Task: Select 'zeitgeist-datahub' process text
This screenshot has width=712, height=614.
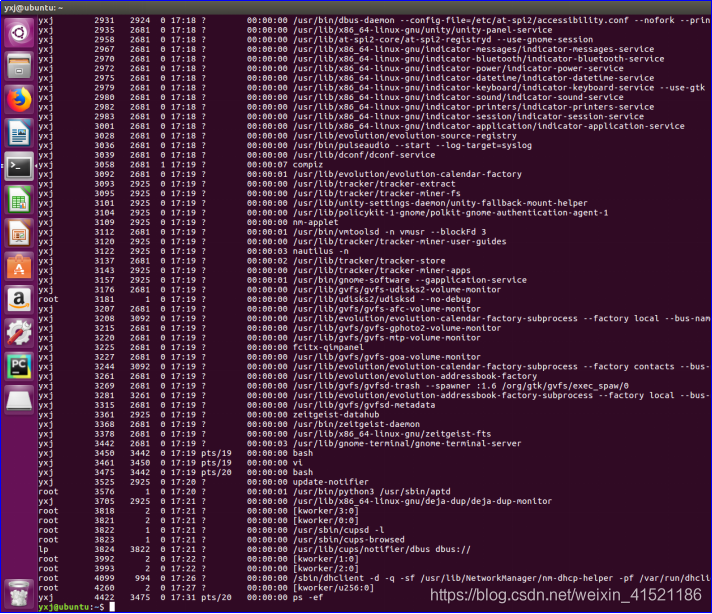Action: pyautogui.click(x=336, y=415)
